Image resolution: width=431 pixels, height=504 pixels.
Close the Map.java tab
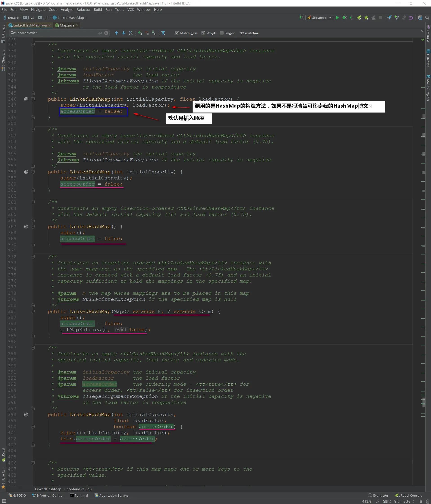coord(77,25)
